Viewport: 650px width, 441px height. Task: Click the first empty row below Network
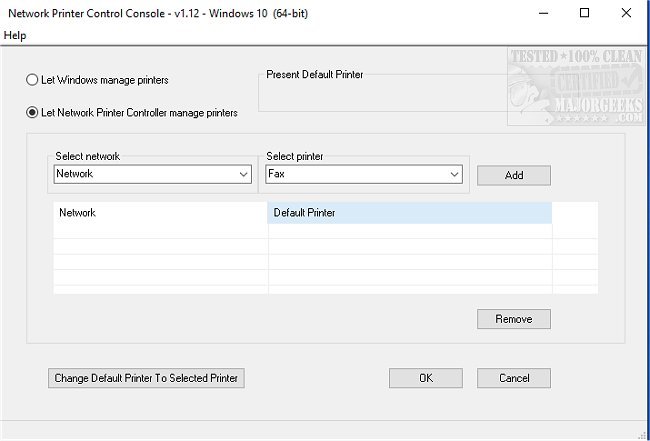tap(160, 231)
